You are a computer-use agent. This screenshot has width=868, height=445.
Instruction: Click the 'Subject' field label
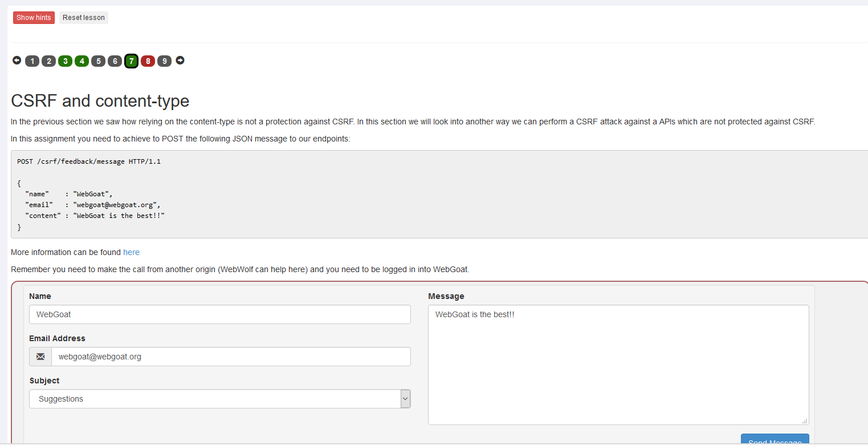click(44, 381)
